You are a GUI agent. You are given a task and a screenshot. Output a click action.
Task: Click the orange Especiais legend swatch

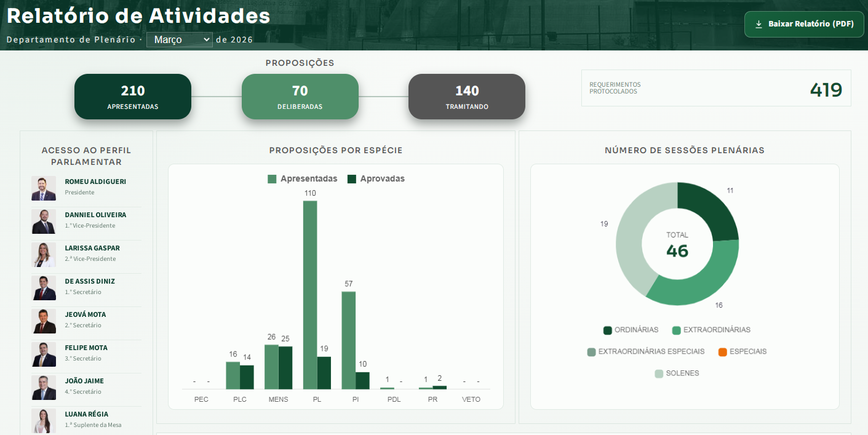tap(723, 352)
